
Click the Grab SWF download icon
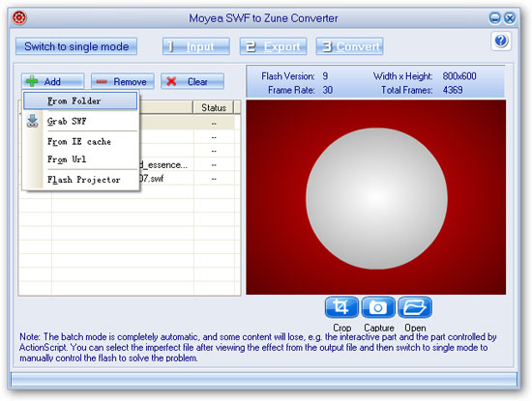(33, 121)
